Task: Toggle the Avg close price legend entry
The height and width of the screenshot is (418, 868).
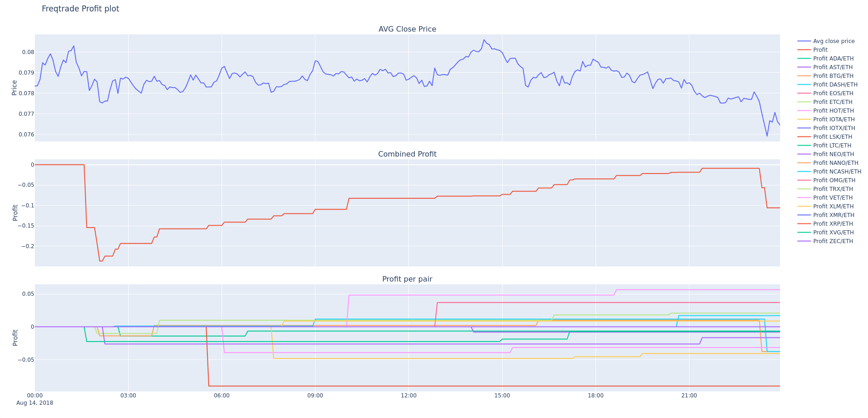Action: tap(833, 41)
